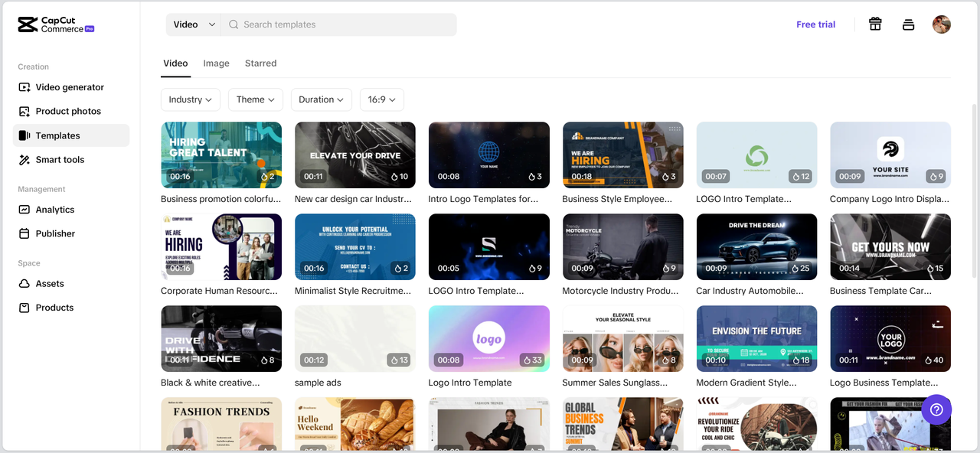
Task: Open Assets in the sidebar
Action: pyautogui.click(x=70, y=283)
